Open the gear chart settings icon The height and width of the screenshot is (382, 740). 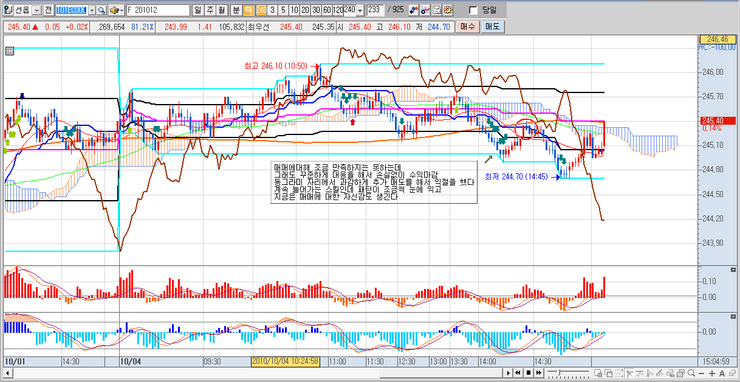tap(447, 10)
